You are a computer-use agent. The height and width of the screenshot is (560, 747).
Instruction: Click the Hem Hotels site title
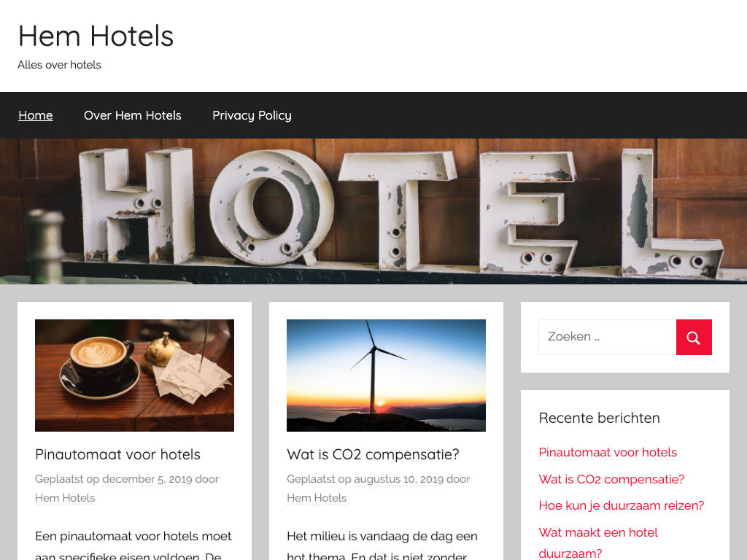pos(96,36)
